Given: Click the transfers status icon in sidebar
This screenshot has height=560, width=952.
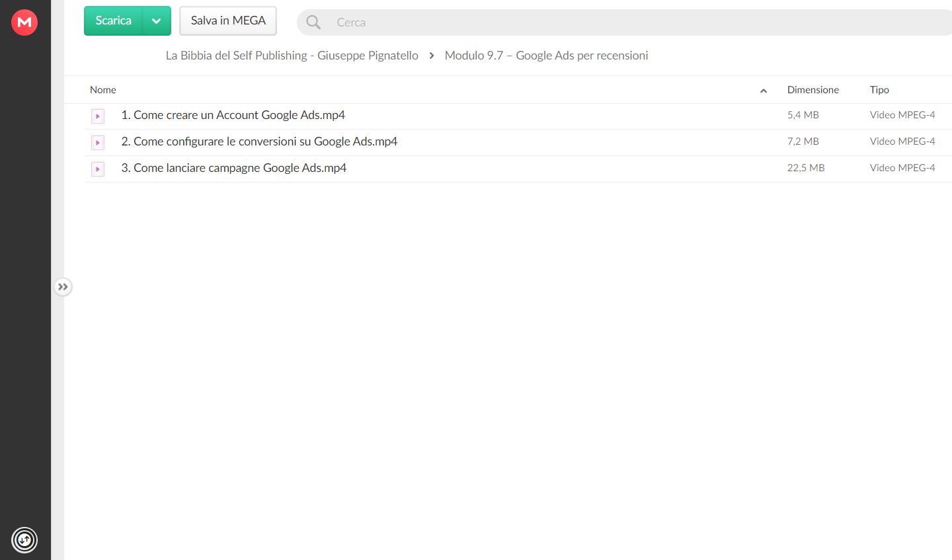Looking at the screenshot, I should (x=24, y=540).
